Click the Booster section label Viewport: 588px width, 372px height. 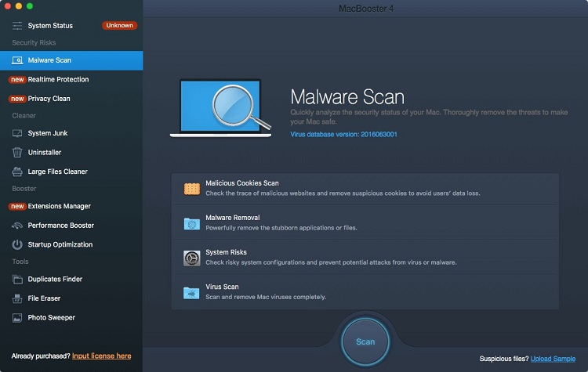tap(24, 189)
